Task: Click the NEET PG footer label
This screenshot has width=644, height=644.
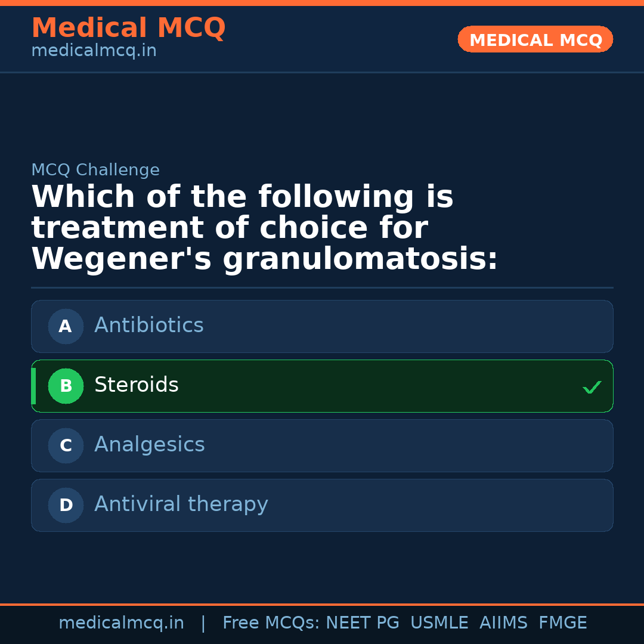Action: [362, 623]
